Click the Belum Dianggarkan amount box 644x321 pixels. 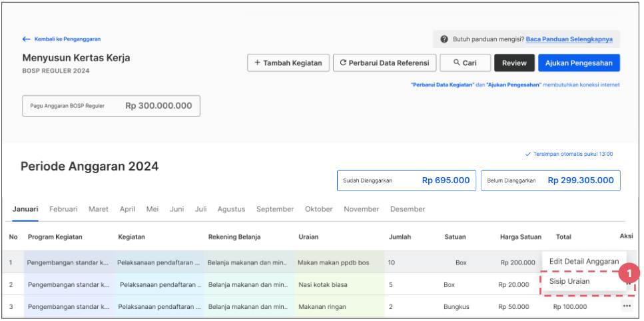click(x=551, y=180)
